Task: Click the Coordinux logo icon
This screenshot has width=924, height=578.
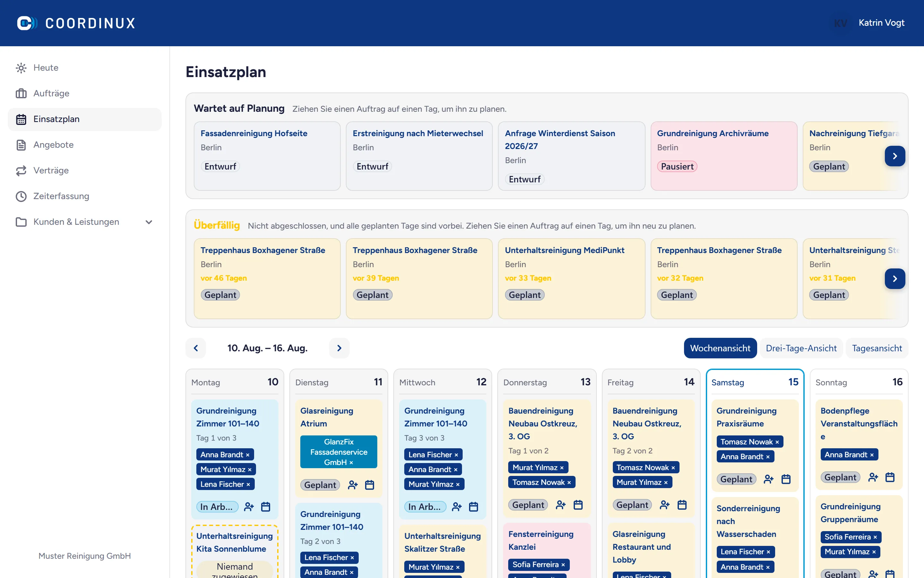Action: tap(27, 23)
